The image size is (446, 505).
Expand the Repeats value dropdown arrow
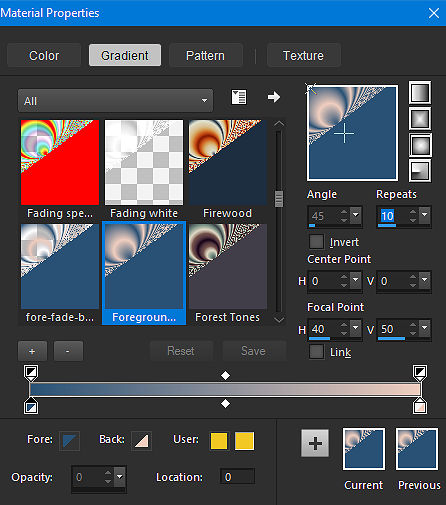click(425, 215)
